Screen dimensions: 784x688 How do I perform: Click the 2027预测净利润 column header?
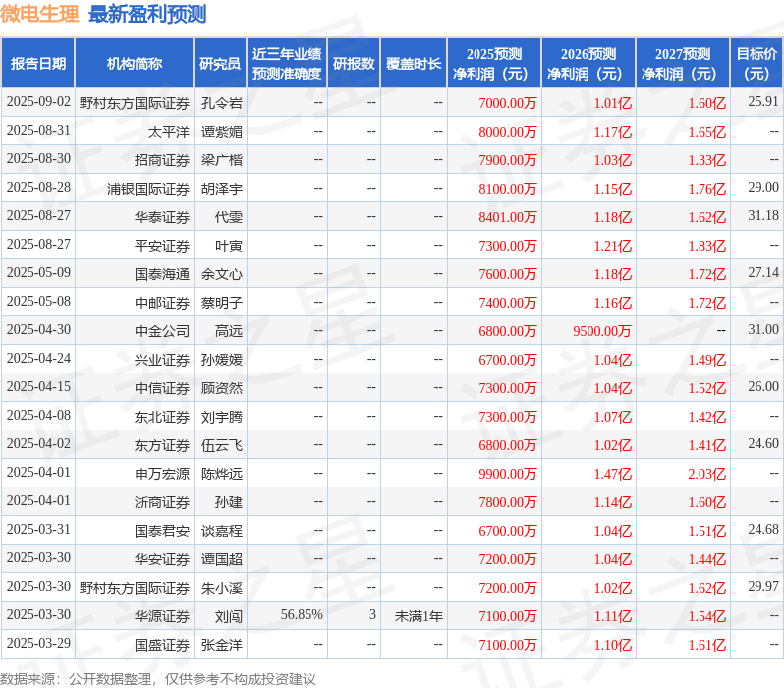click(x=683, y=64)
